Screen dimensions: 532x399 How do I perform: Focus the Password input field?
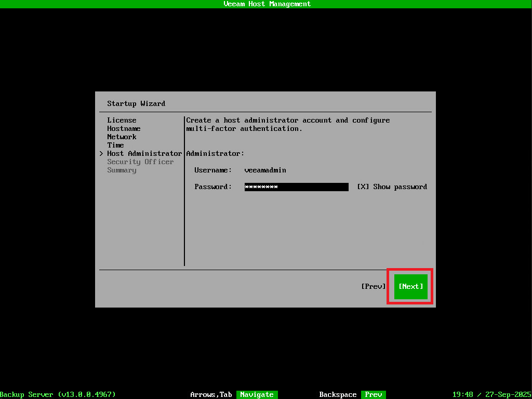coord(296,187)
